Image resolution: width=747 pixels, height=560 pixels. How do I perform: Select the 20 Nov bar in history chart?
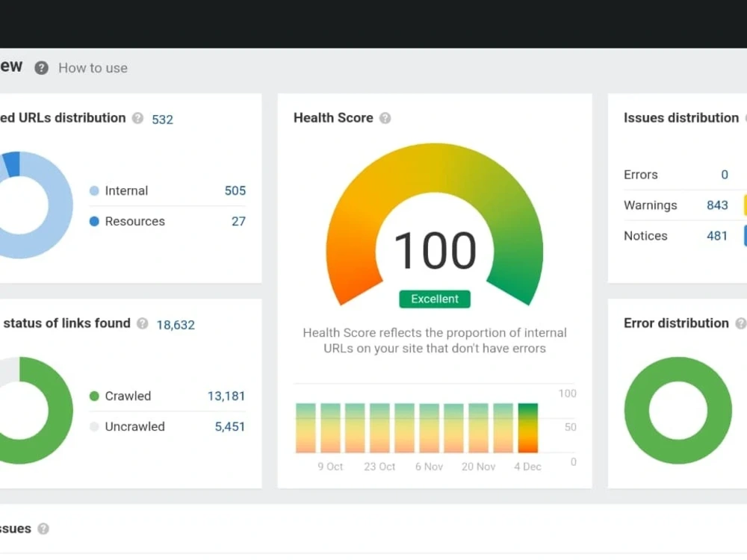click(478, 428)
